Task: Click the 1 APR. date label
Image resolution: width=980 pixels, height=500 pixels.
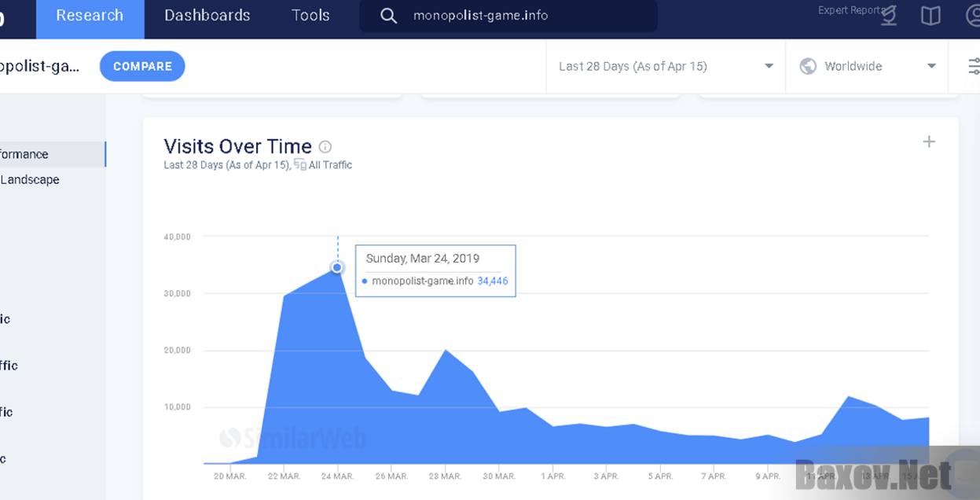Action: [552, 476]
